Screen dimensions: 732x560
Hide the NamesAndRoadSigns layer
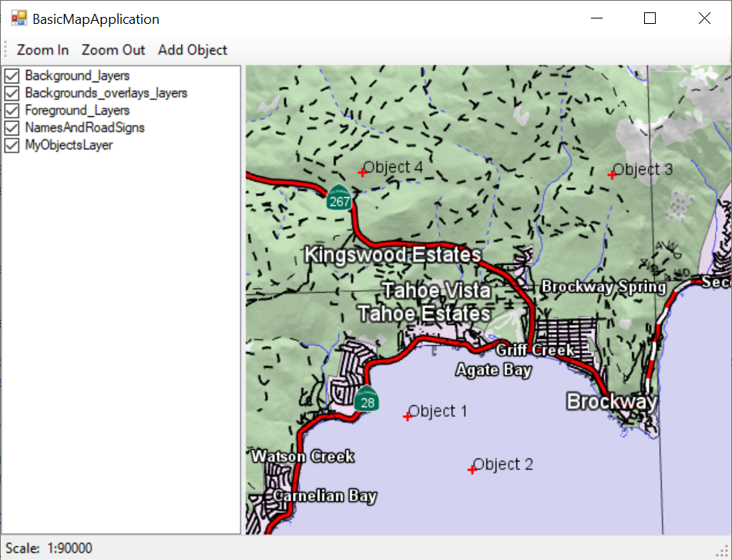tap(12, 128)
